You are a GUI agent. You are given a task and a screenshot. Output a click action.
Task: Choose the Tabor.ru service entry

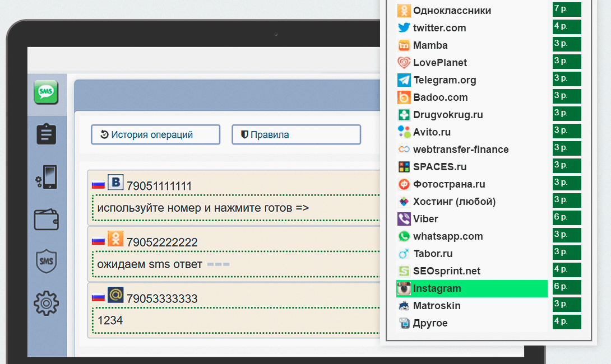472,254
